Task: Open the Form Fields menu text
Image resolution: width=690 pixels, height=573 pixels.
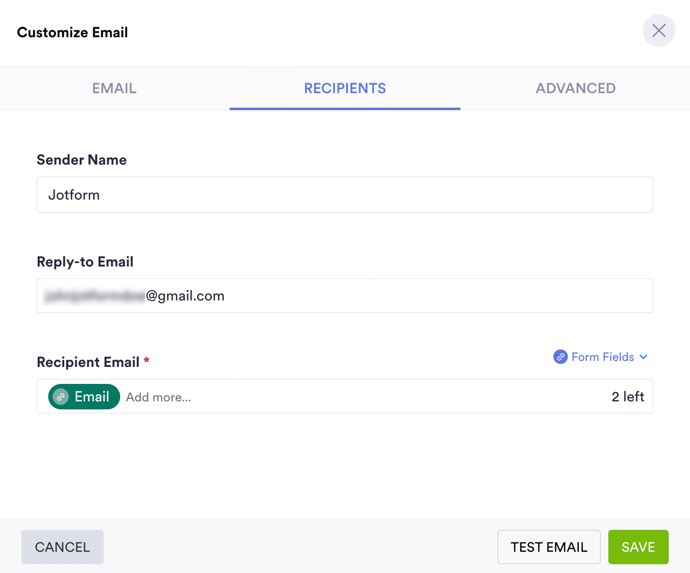Action: point(602,357)
